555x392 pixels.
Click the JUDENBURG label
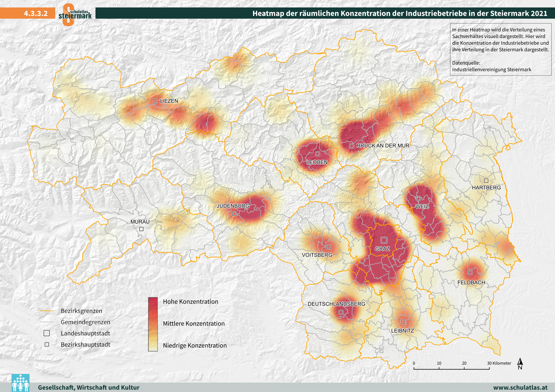[x=233, y=206]
